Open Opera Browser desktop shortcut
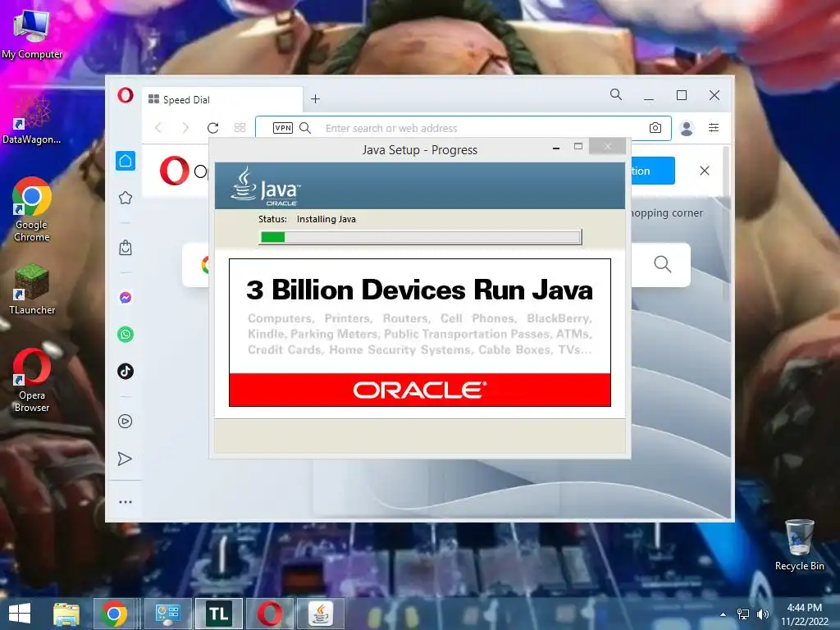This screenshot has width=840, height=630. [32, 381]
